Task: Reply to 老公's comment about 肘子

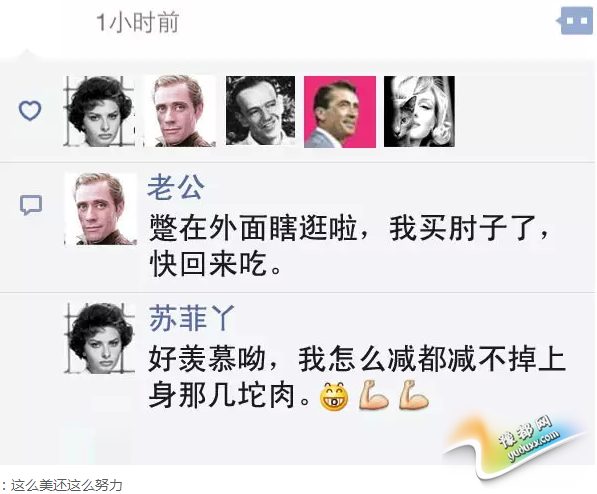Action: (x=349, y=246)
